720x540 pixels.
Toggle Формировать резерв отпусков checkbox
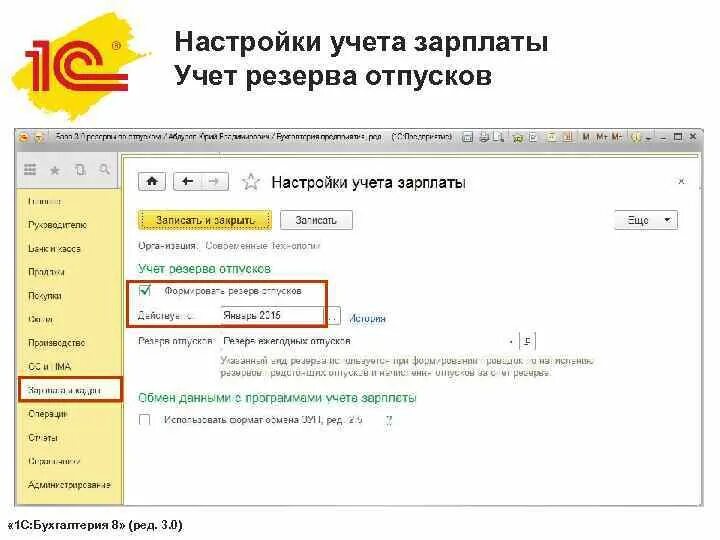pos(145,291)
